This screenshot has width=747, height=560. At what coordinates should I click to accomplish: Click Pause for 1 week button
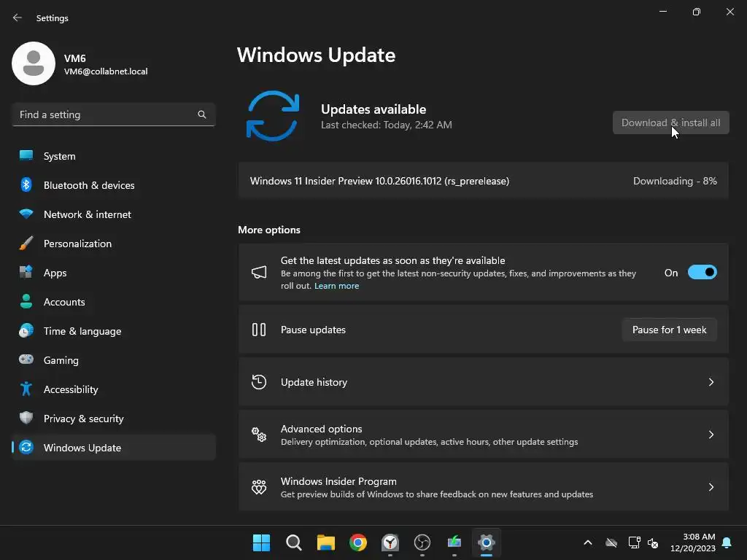tap(670, 330)
